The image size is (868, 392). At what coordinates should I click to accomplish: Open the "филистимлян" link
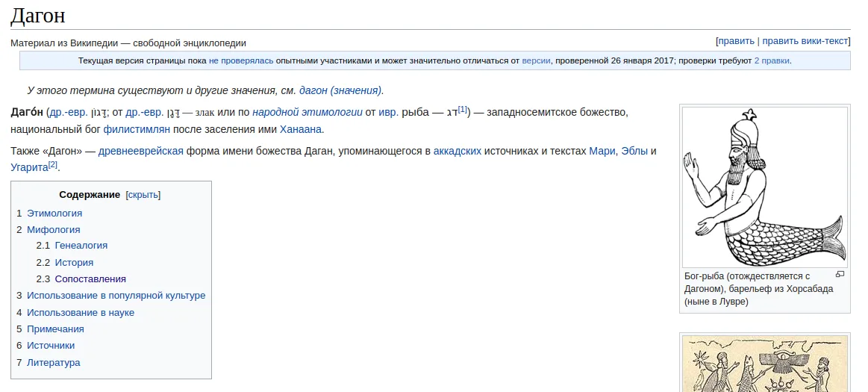(x=136, y=130)
